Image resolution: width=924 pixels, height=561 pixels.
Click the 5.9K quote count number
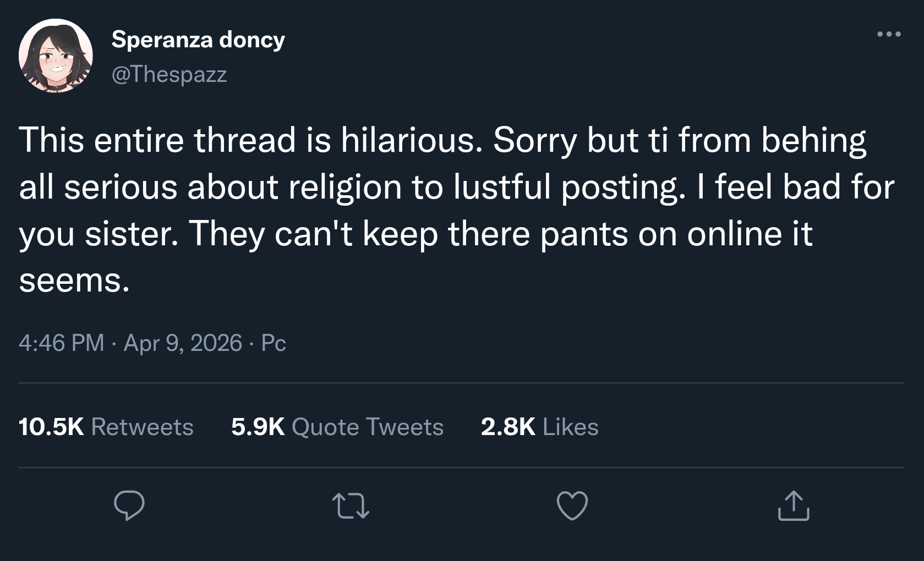click(x=258, y=427)
